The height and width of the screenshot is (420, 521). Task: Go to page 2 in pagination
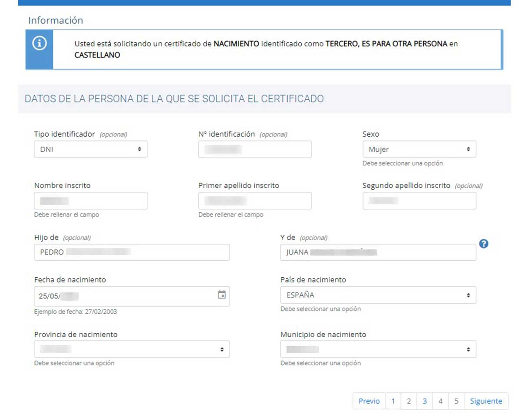409,401
